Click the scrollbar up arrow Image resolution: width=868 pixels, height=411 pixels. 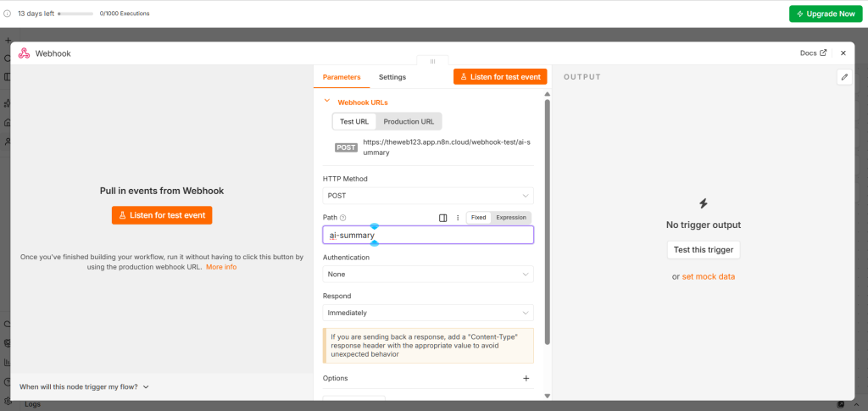[547, 95]
